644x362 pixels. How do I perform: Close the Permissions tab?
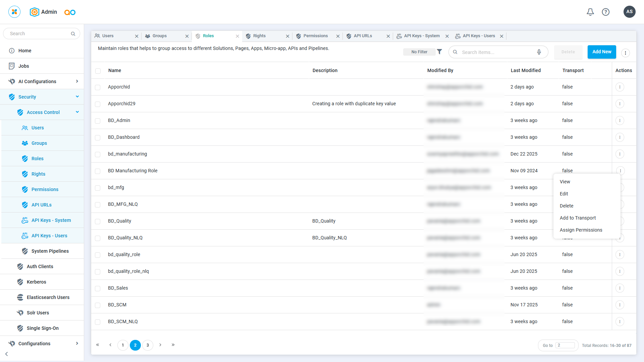click(x=338, y=36)
